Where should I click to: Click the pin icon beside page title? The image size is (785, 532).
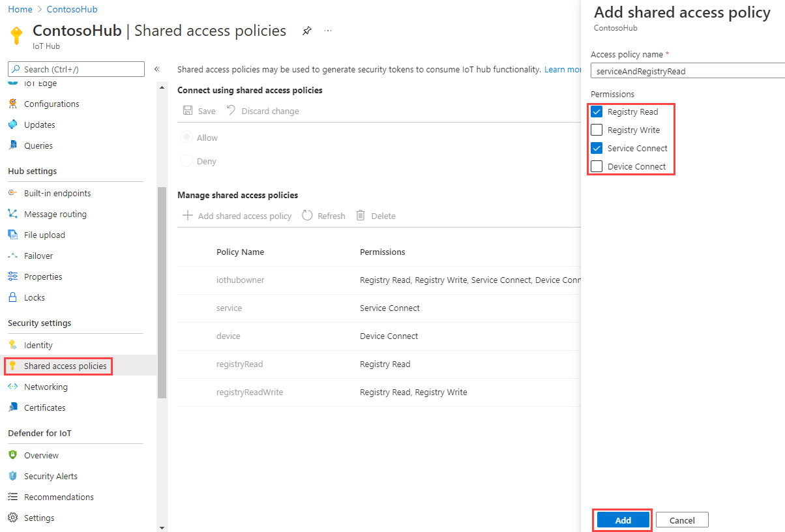click(306, 31)
